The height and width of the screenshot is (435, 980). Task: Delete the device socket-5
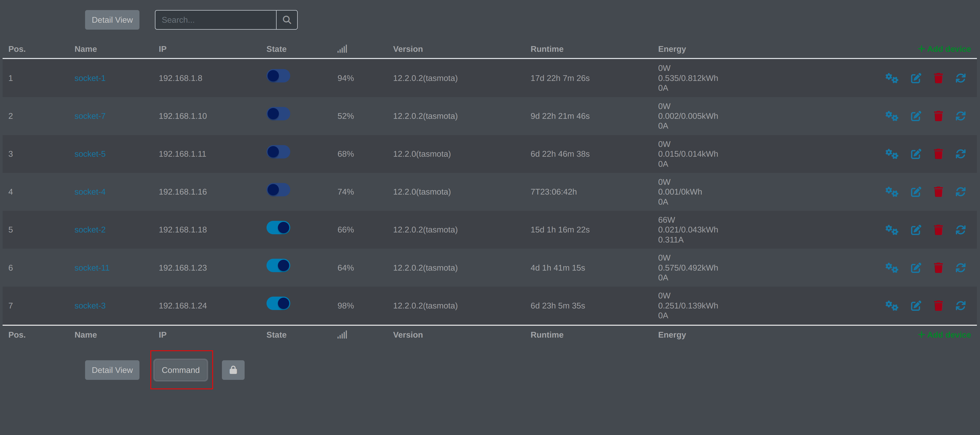tap(939, 154)
